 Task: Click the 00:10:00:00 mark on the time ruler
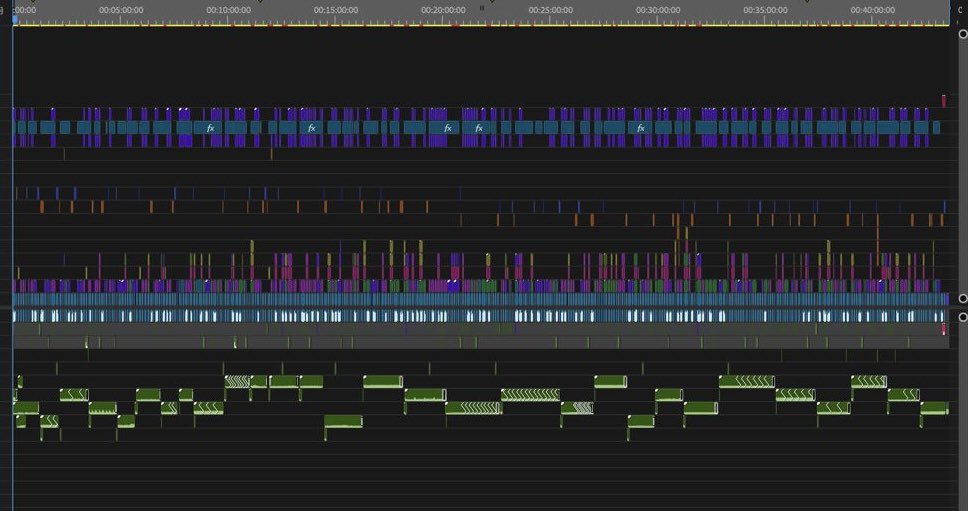pos(228,10)
